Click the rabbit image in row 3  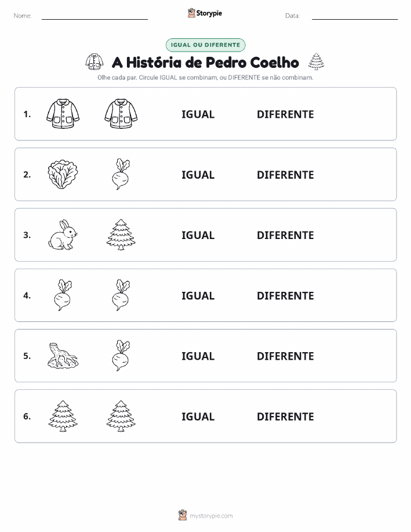(63, 235)
